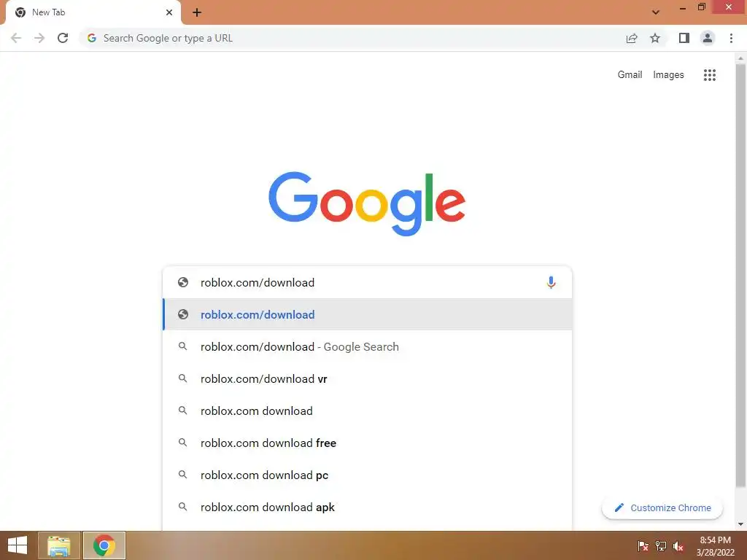Select the New Tab tab

click(94, 12)
